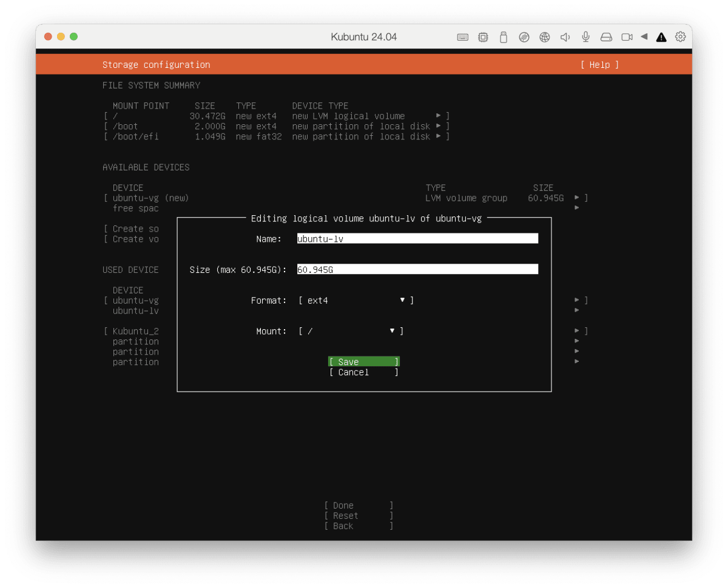
Task: Expand the /boot row arrow
Action: 439,126
